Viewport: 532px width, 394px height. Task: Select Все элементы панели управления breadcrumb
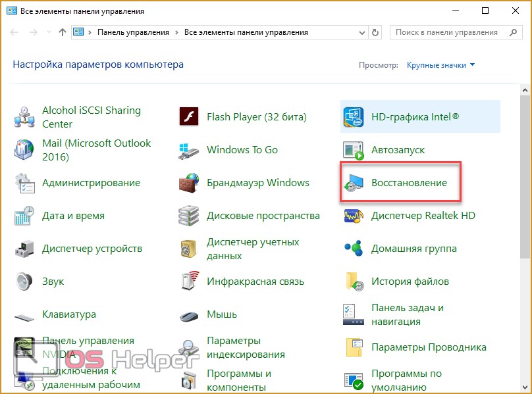[246, 32]
